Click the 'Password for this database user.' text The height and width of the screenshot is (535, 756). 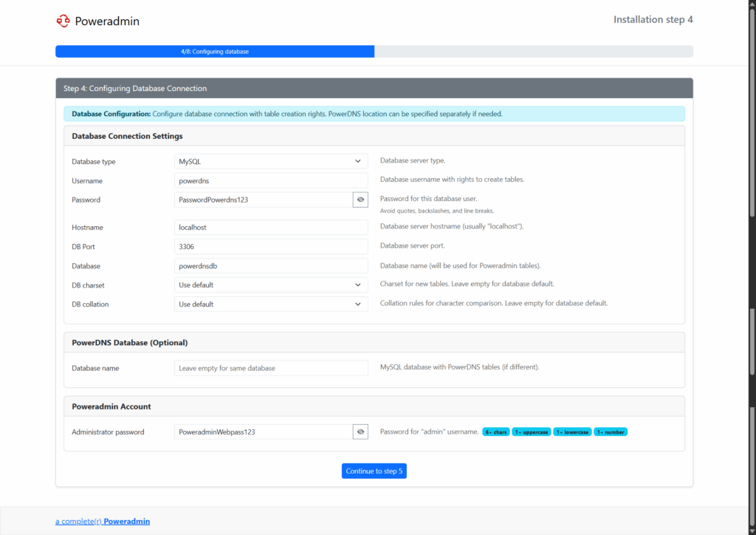[429, 198]
